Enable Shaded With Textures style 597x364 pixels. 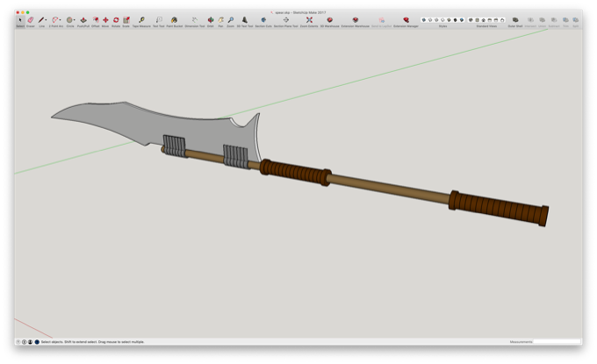(456, 20)
